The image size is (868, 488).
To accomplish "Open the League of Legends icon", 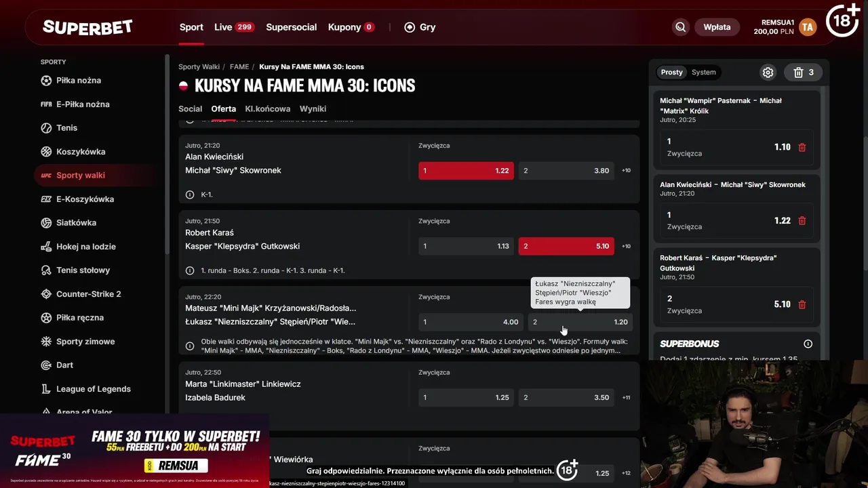I will tap(46, 389).
